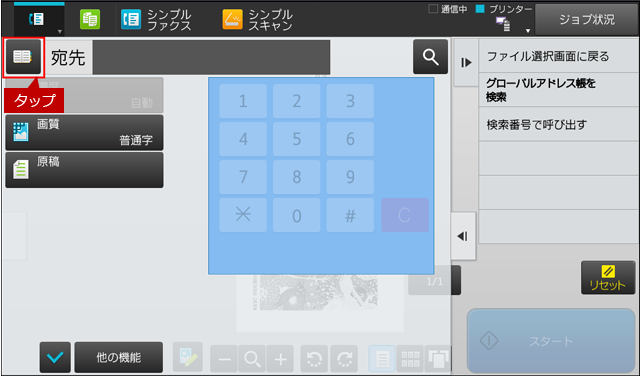Image resolution: width=640 pixels, height=376 pixels.
Task: Open シンプルファクス mode
Action: click(156, 20)
